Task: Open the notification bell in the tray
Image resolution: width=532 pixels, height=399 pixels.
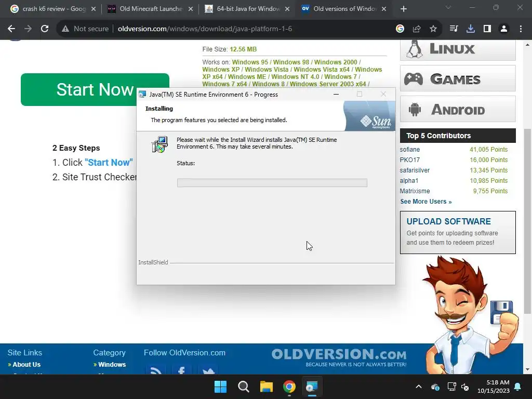Action: click(518, 387)
